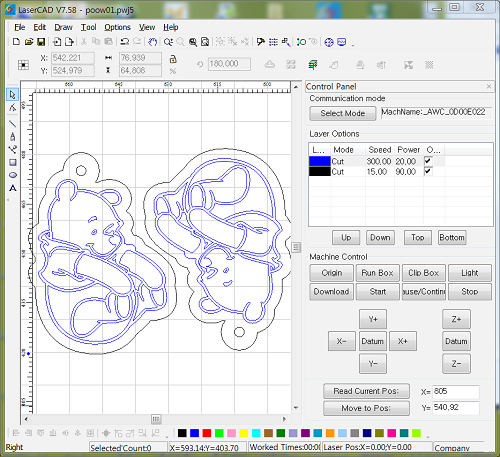Select the Pick arrow tool
Image resolution: width=500 pixels, height=457 pixels.
tap(12, 95)
